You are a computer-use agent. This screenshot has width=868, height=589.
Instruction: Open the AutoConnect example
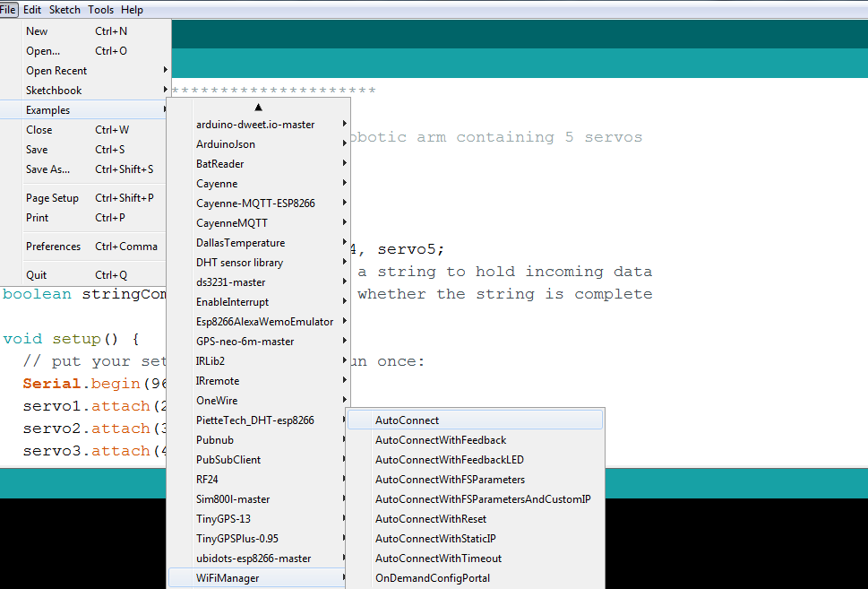pyautogui.click(x=475, y=420)
